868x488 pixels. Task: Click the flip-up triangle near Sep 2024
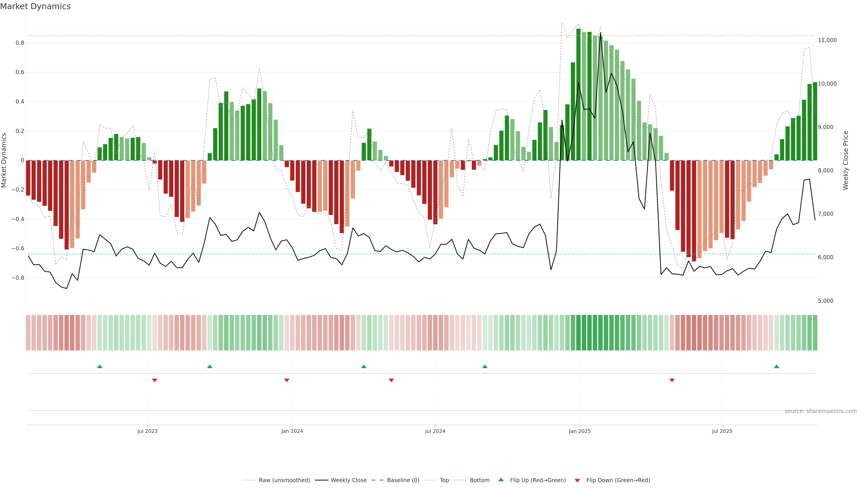click(x=485, y=366)
